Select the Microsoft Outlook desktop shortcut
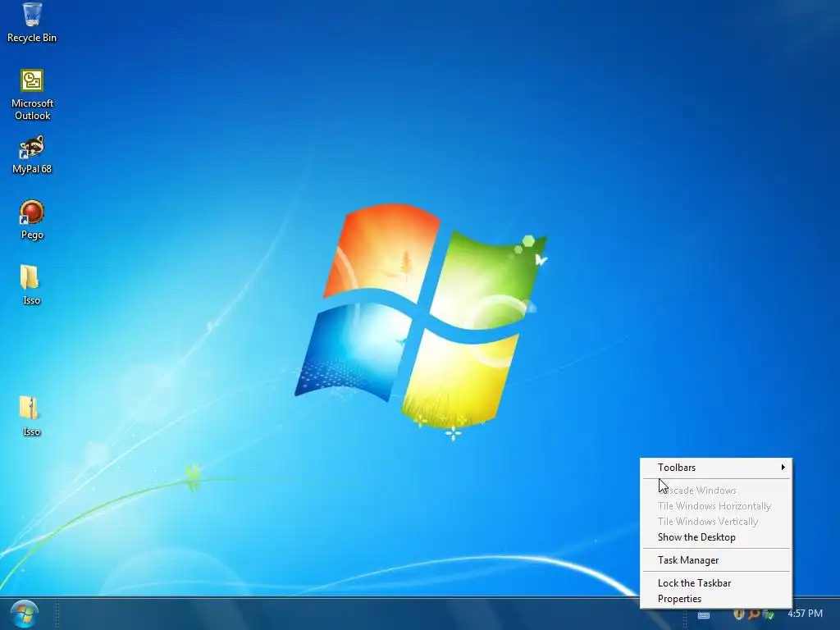840x630 pixels. click(32, 94)
